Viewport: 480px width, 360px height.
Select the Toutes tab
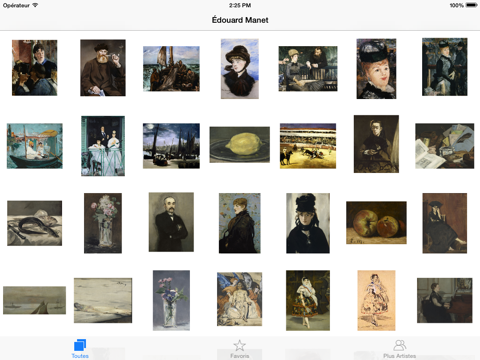coord(80,348)
